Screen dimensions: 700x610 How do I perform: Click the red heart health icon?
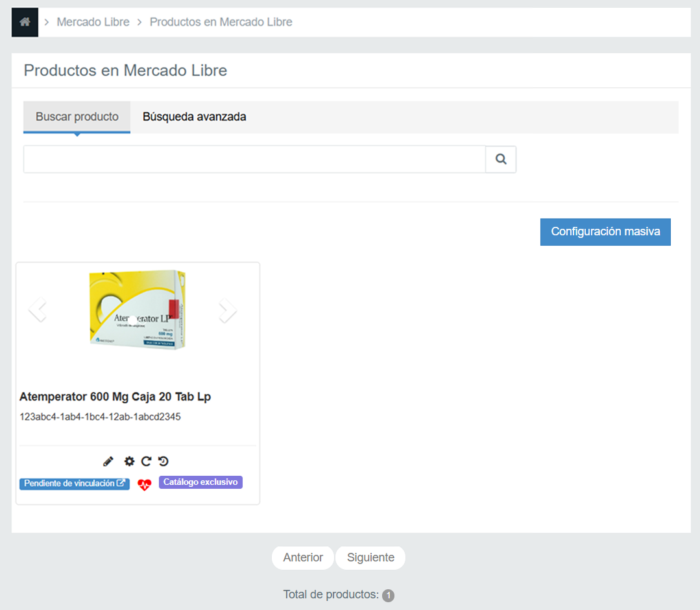(x=144, y=485)
